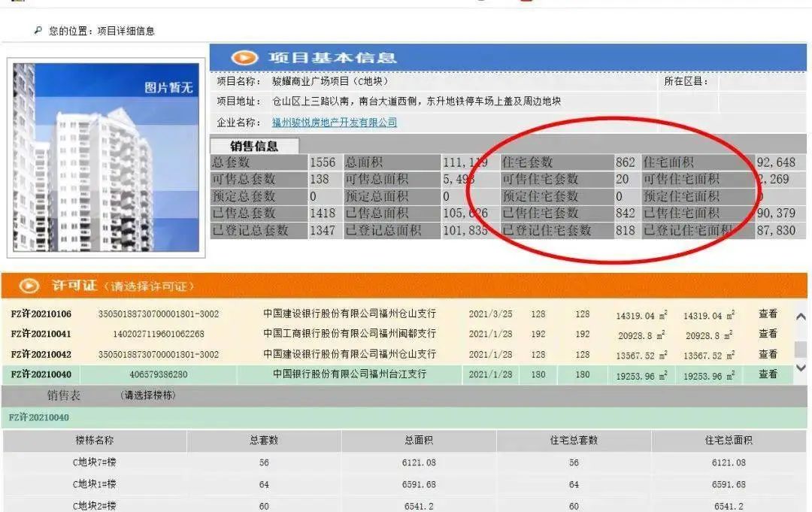Click the (请选择楼栋) prompt text
The image size is (812, 512).
click(x=148, y=395)
